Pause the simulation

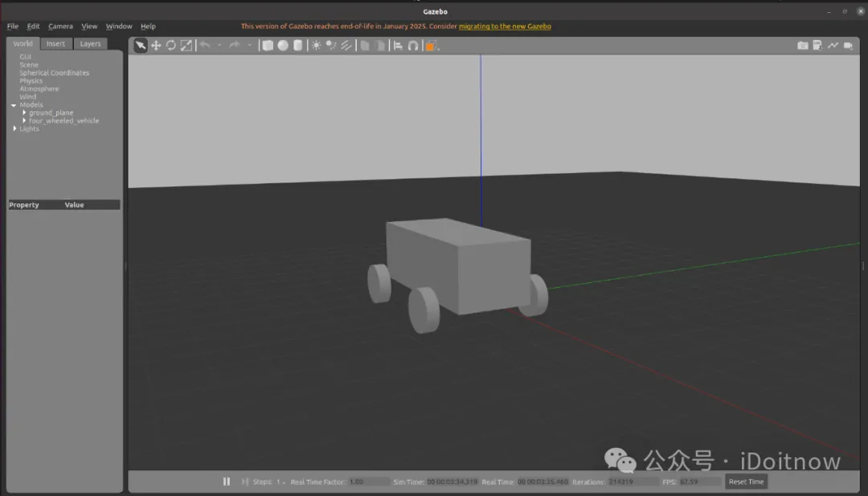(227, 482)
